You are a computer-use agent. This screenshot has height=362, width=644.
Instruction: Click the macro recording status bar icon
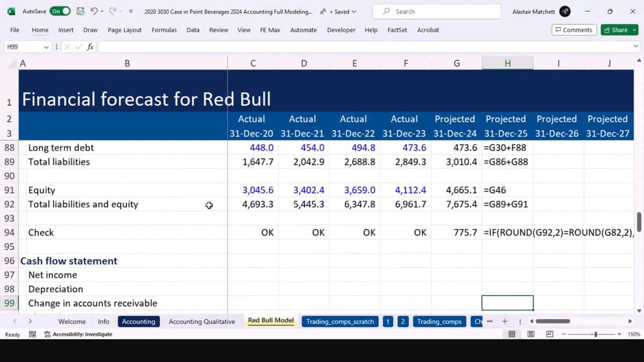tap(32, 334)
